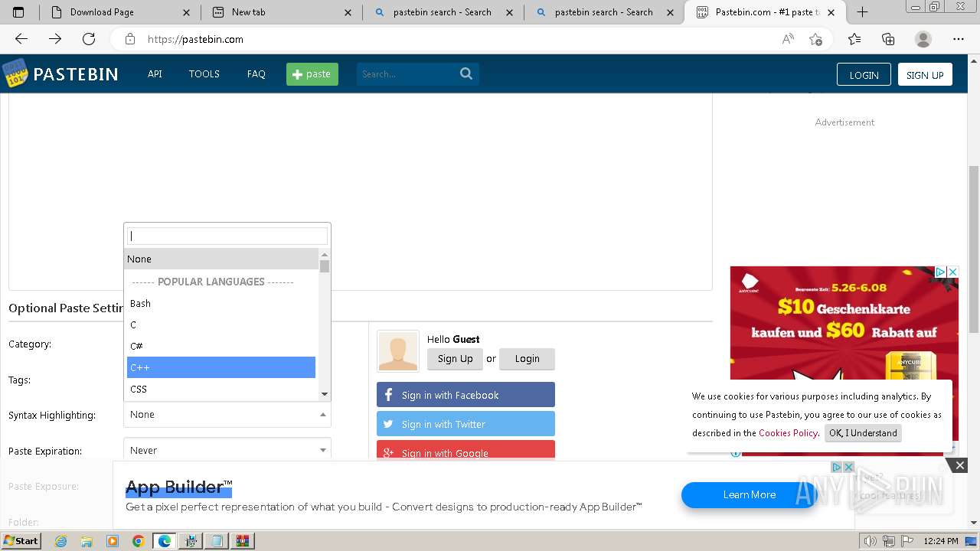
Task: Select Bash from language list
Action: coord(221,303)
